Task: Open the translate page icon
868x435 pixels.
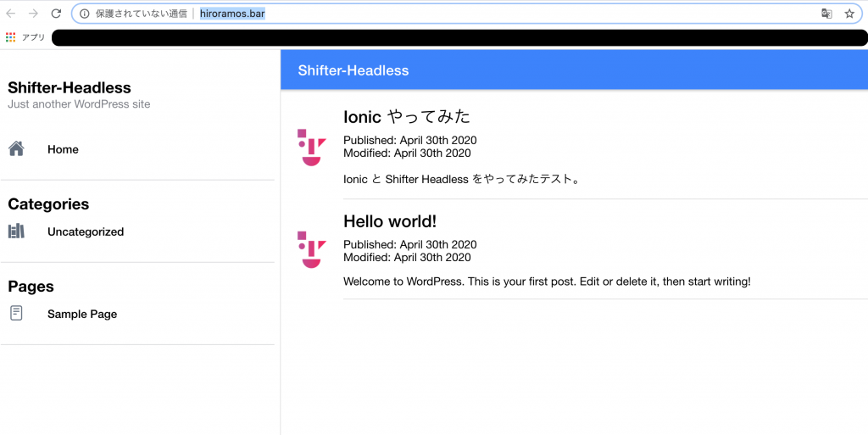Action: [826, 14]
